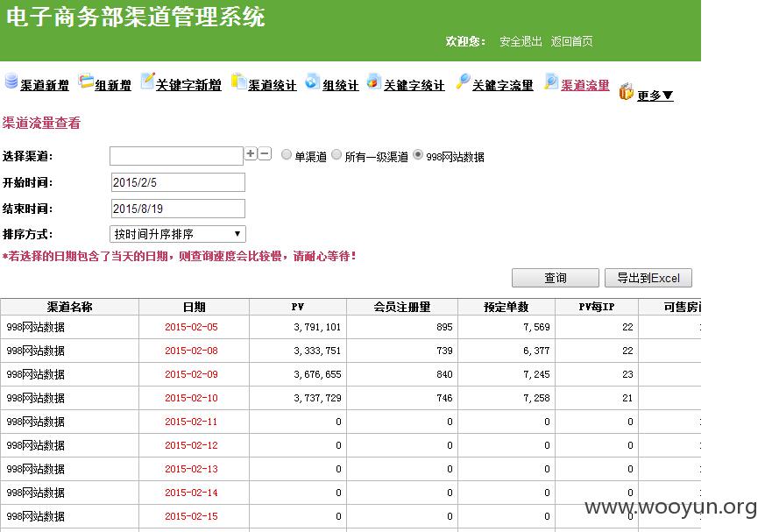The image size is (765, 532).
Task: Click the PV column header
Action: [298, 307]
